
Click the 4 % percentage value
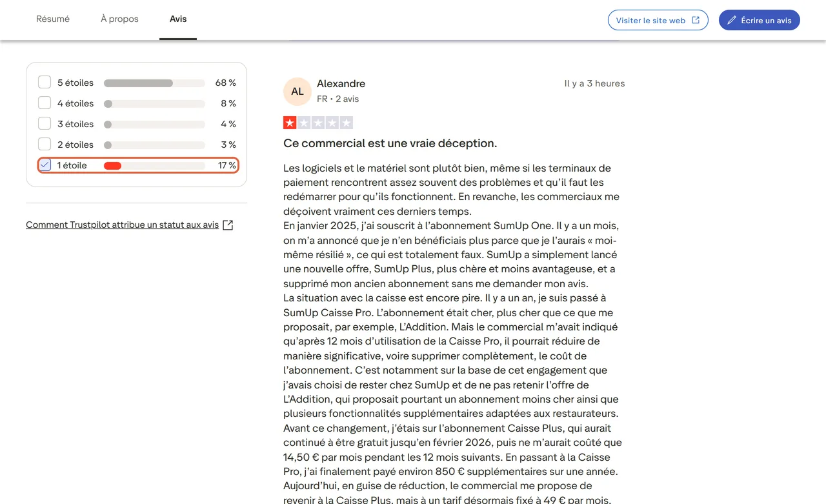228,124
